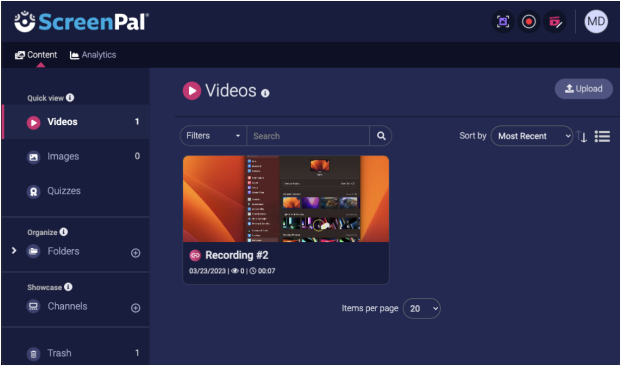621x367 pixels.
Task: Focus the Search input field
Action: tap(308, 136)
